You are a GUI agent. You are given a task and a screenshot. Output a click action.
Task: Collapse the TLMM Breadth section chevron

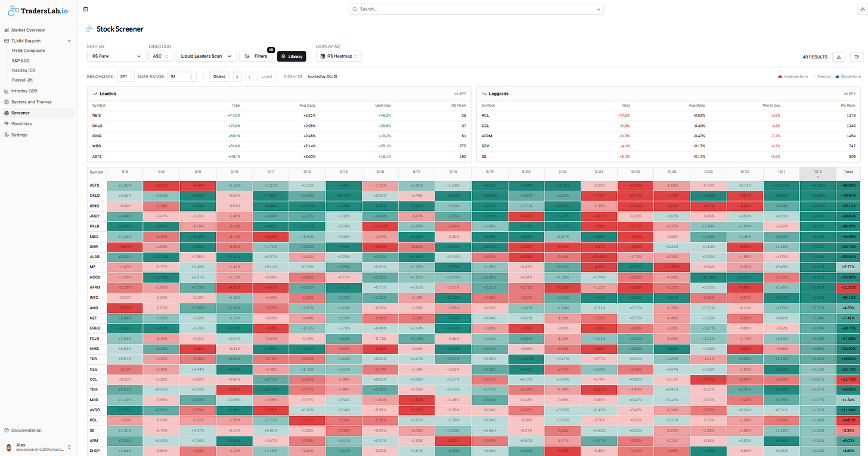pyautogui.click(x=69, y=41)
